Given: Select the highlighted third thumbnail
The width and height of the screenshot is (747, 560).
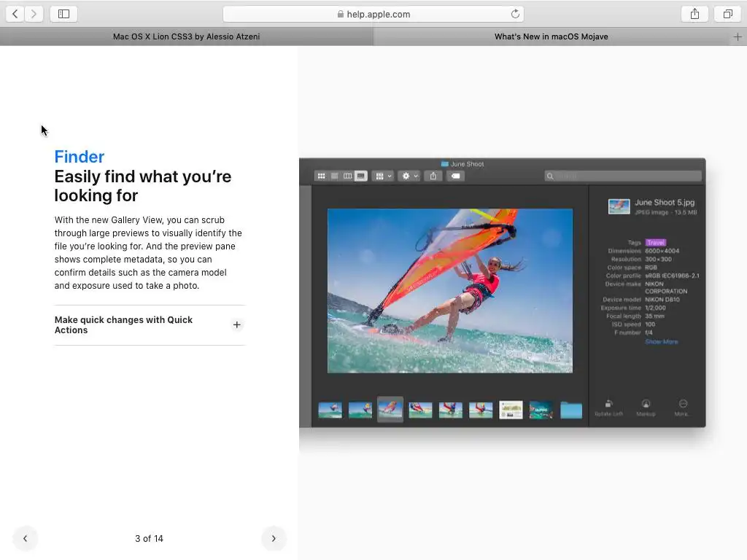Looking at the screenshot, I should [x=390, y=409].
